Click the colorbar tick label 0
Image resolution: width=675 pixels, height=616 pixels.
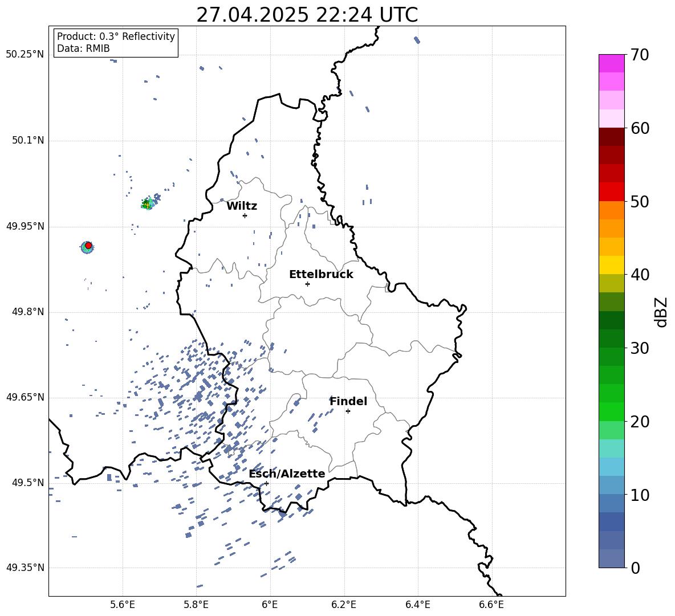(636, 568)
